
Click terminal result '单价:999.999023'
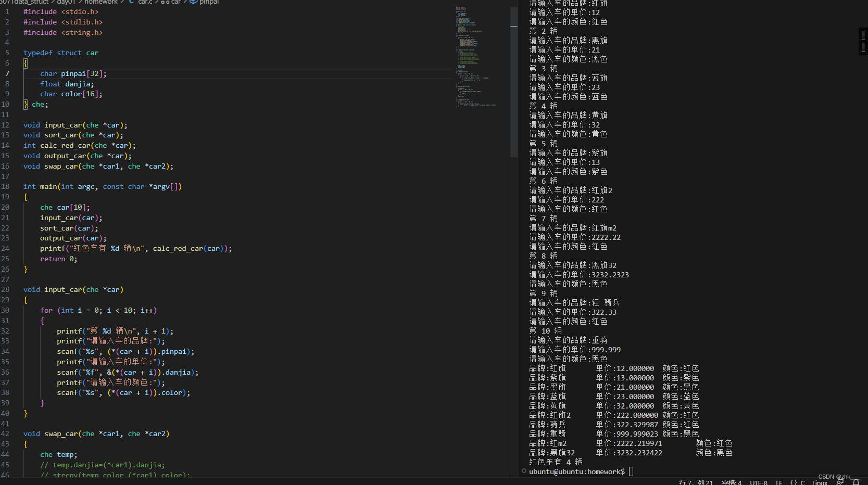coord(627,433)
